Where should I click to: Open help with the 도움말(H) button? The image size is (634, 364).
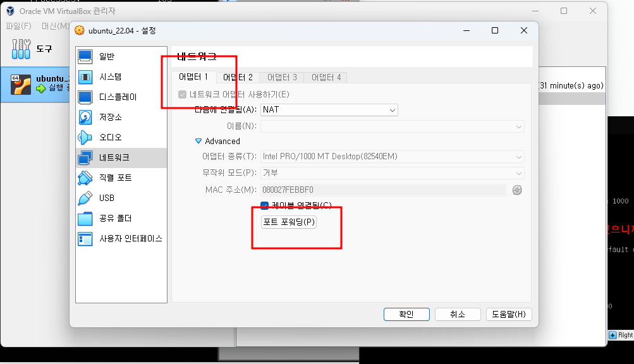click(x=509, y=314)
